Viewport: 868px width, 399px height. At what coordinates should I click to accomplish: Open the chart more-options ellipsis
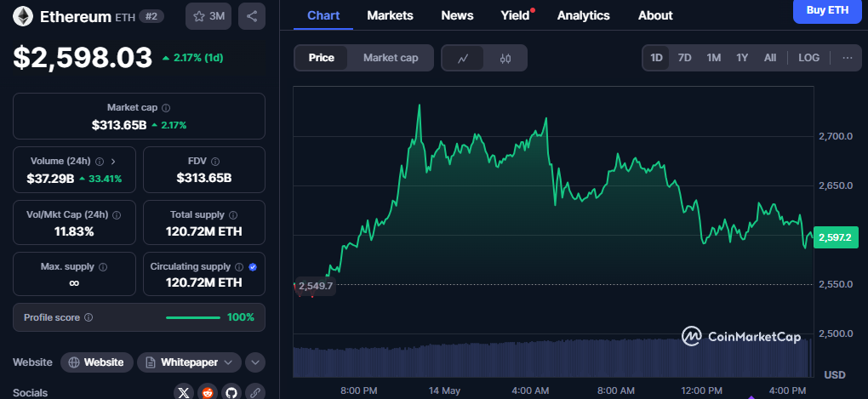(x=848, y=58)
